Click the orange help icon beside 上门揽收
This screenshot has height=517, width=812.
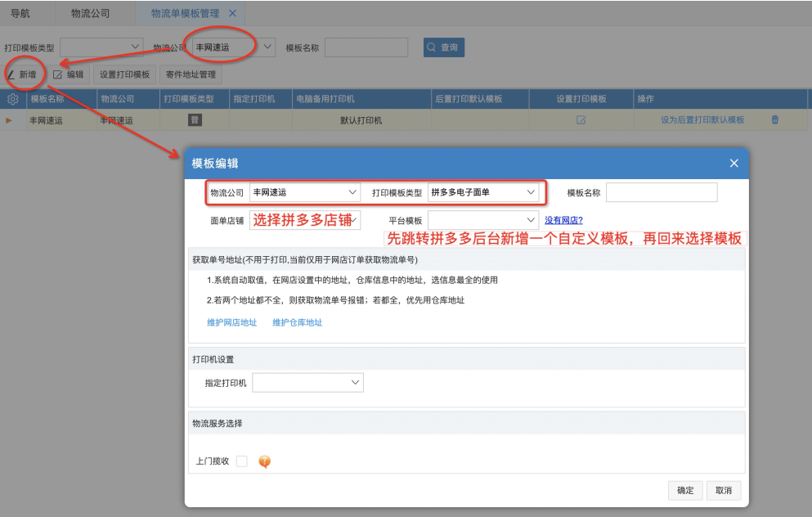(265, 461)
